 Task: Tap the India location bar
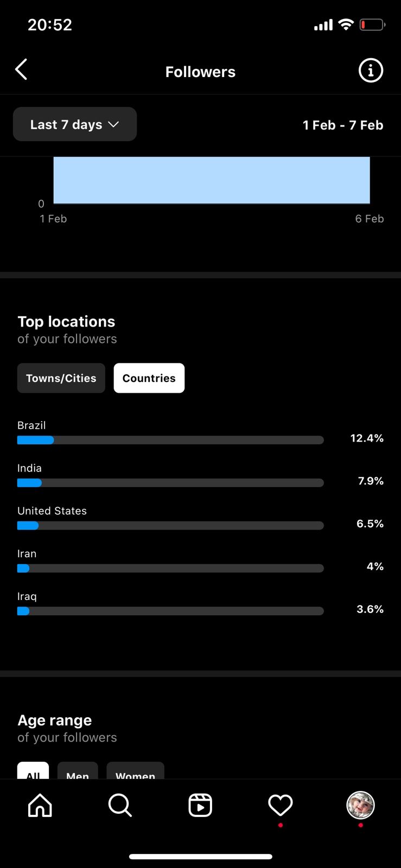point(170,483)
